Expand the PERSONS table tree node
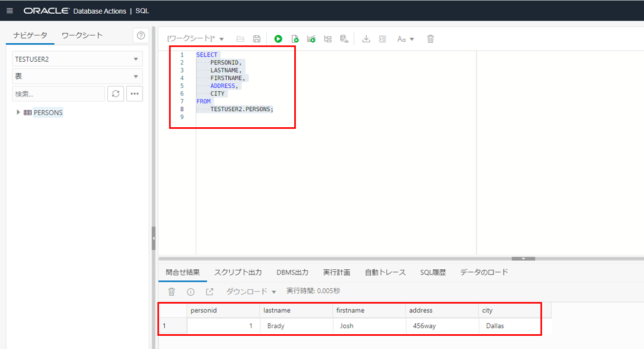This screenshot has width=644, height=349. [x=18, y=112]
